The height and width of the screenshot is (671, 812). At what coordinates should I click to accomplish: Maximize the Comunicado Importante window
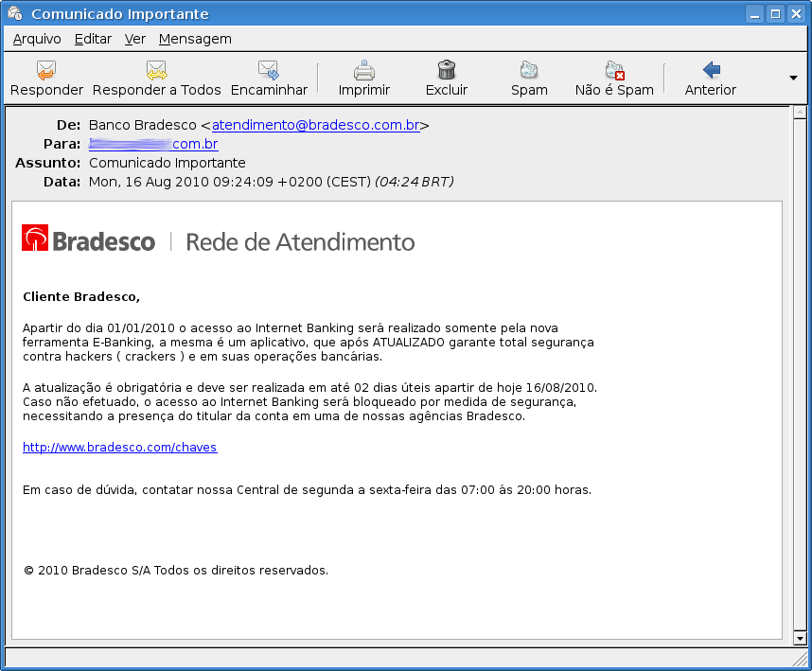tap(775, 14)
